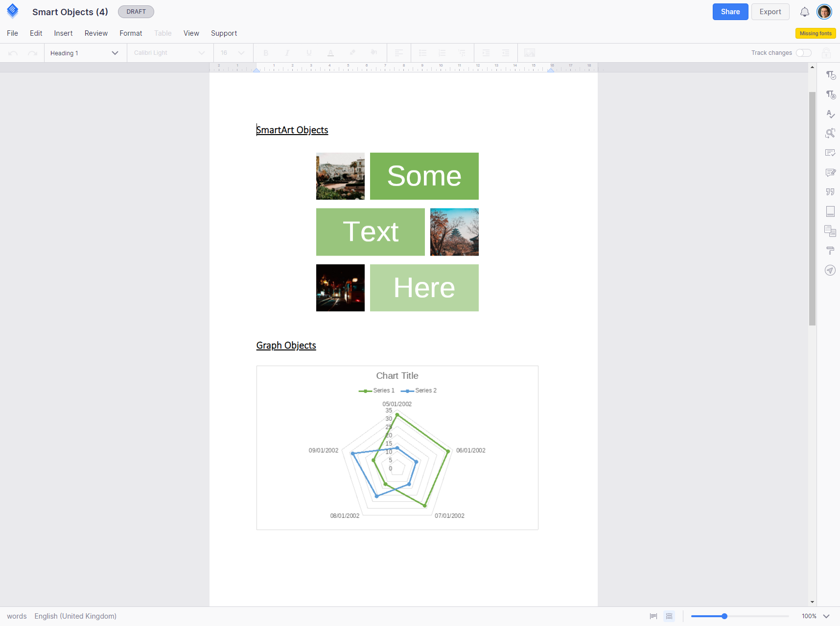This screenshot has width=840, height=626.
Task: Click the DRAFT status badge
Action: coord(136,12)
